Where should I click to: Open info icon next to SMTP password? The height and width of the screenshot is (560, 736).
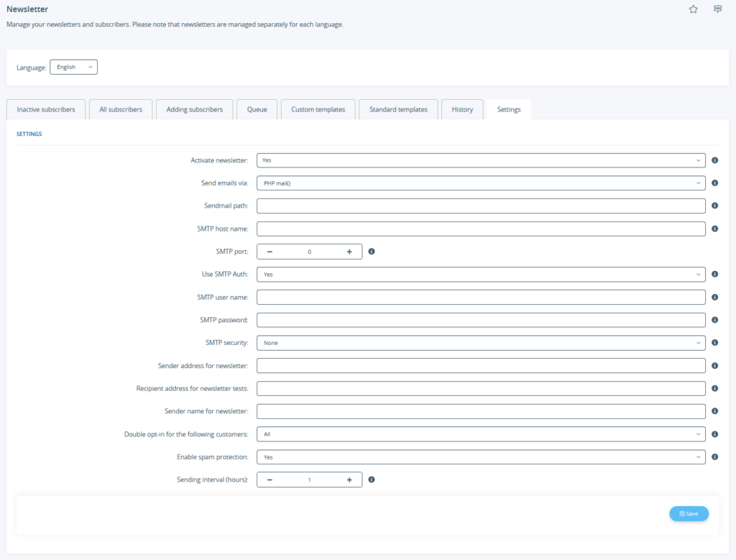[714, 319]
